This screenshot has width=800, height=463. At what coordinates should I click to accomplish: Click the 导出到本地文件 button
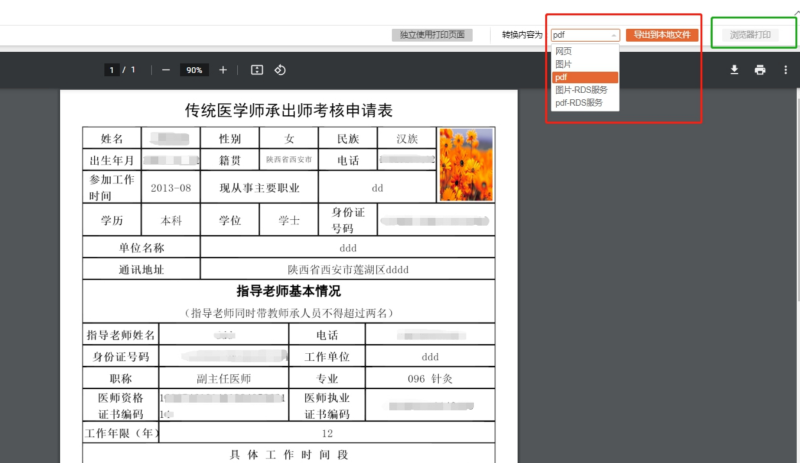click(661, 34)
